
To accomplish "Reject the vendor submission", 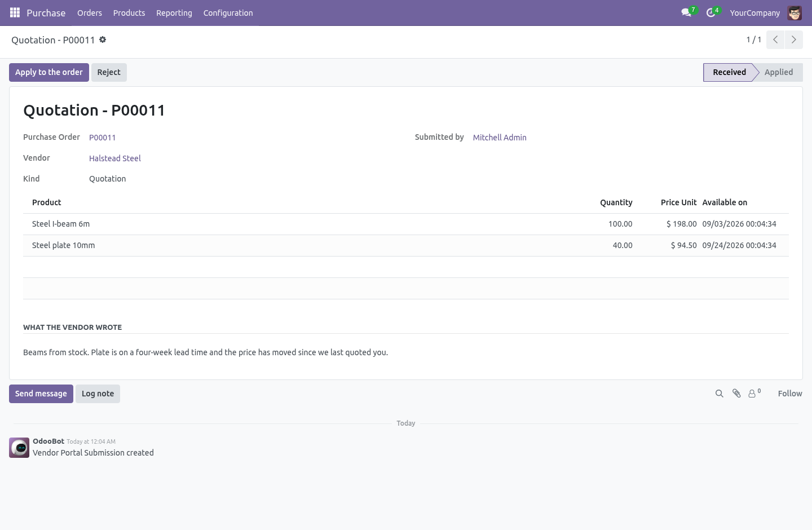I will 109,72.
